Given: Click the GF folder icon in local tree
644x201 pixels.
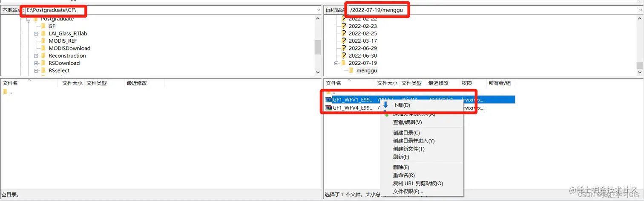Looking at the screenshot, I should (x=43, y=26).
